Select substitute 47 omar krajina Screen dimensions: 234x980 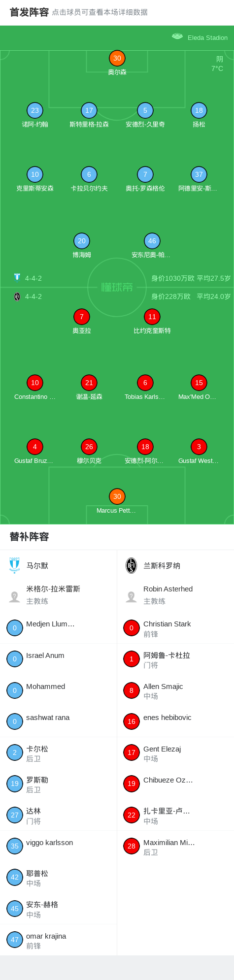58,940
